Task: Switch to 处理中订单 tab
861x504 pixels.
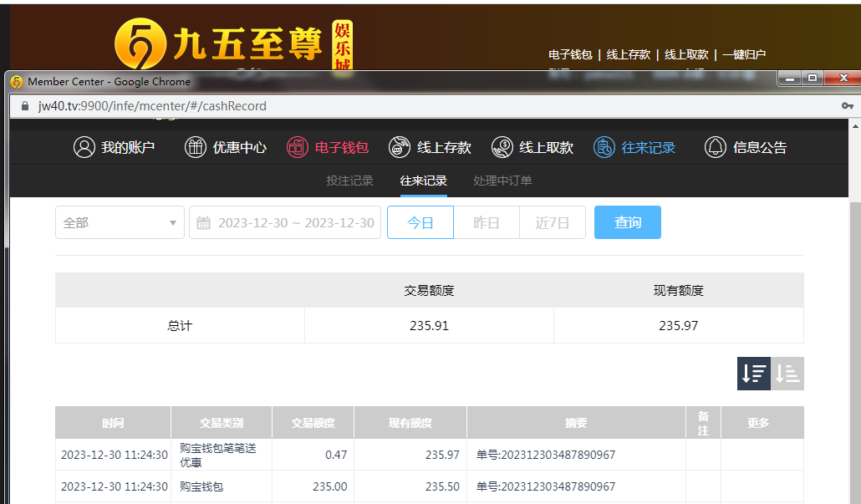Action: (x=502, y=181)
